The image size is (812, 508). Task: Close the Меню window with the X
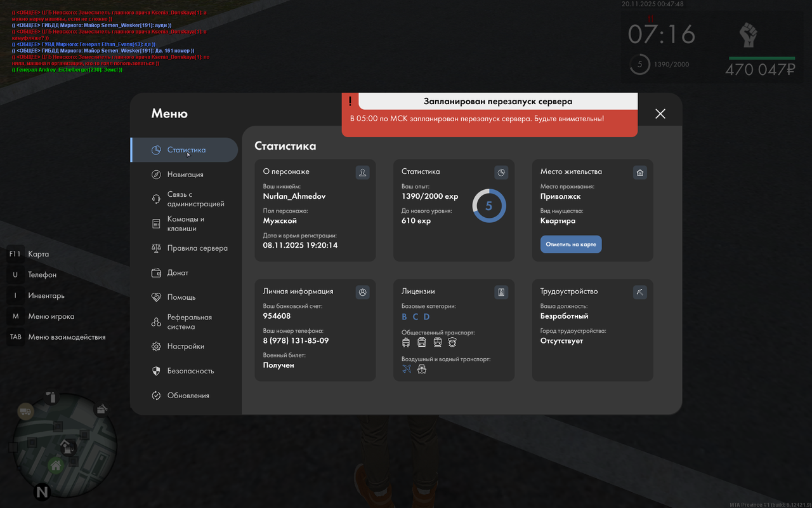660,114
